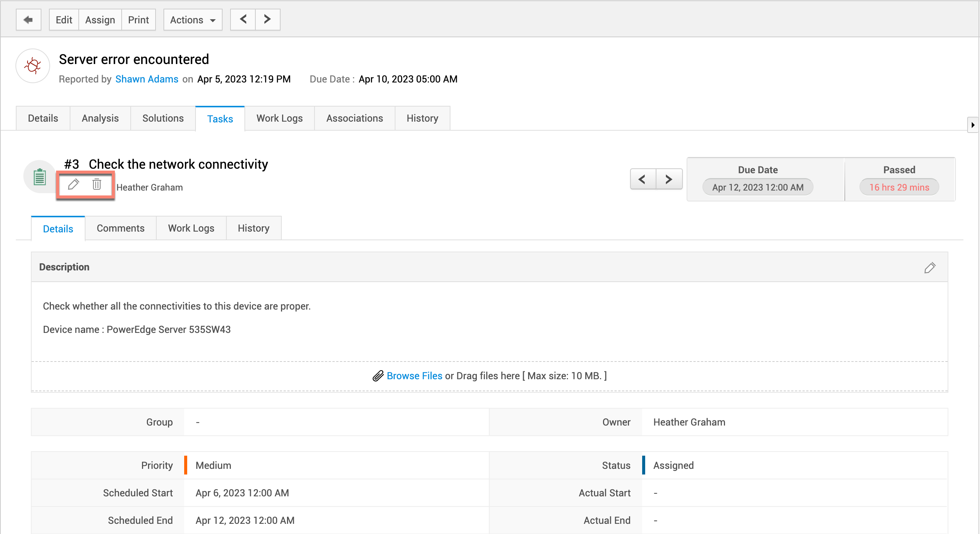Screen dimensions: 980x534
Task: Click the Description section header
Action: 489,267
